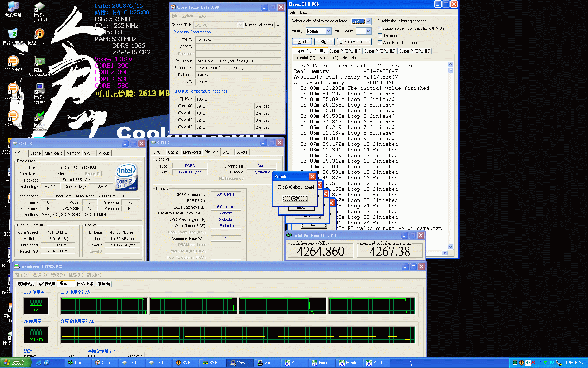This screenshot has height=368, width=588.
Task: Click the Intel Core 2 Quad logo in CPU-Z
Action: 126,177
